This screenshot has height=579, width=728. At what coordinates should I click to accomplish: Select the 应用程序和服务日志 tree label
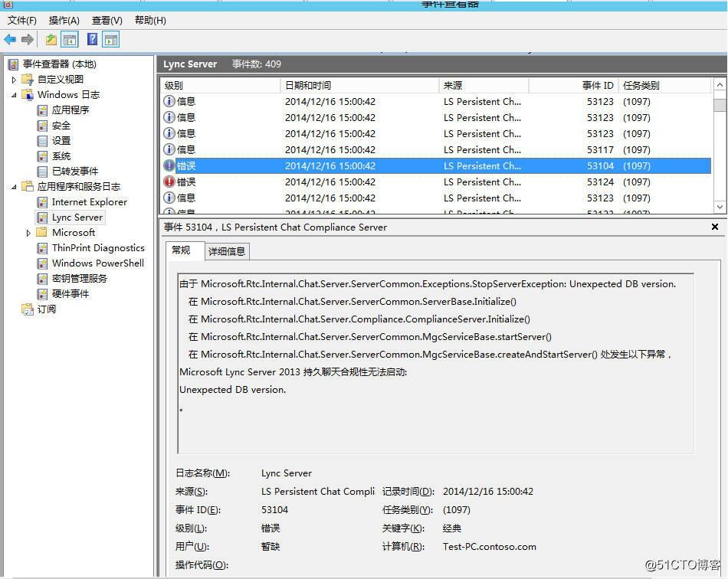[x=78, y=187]
